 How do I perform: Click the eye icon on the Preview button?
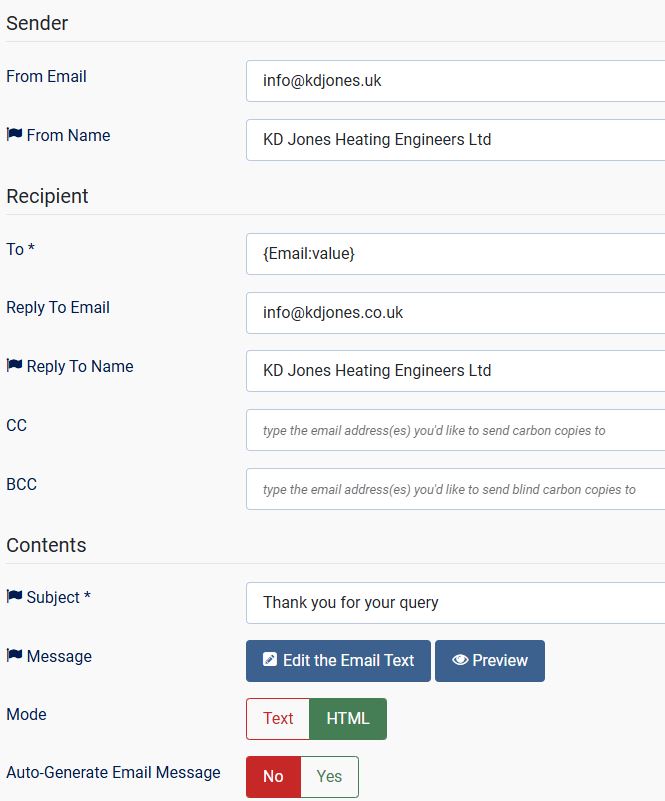click(460, 660)
